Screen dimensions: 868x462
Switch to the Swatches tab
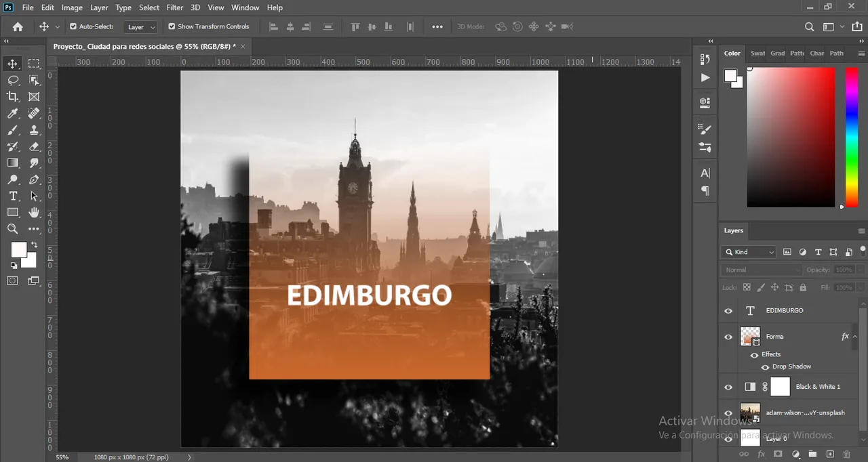click(757, 54)
